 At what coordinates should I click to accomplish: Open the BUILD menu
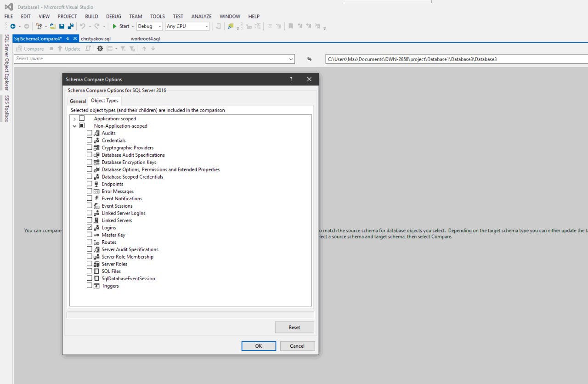91,17
